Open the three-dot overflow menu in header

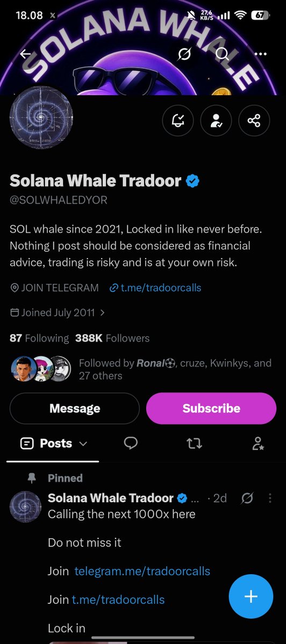(261, 54)
